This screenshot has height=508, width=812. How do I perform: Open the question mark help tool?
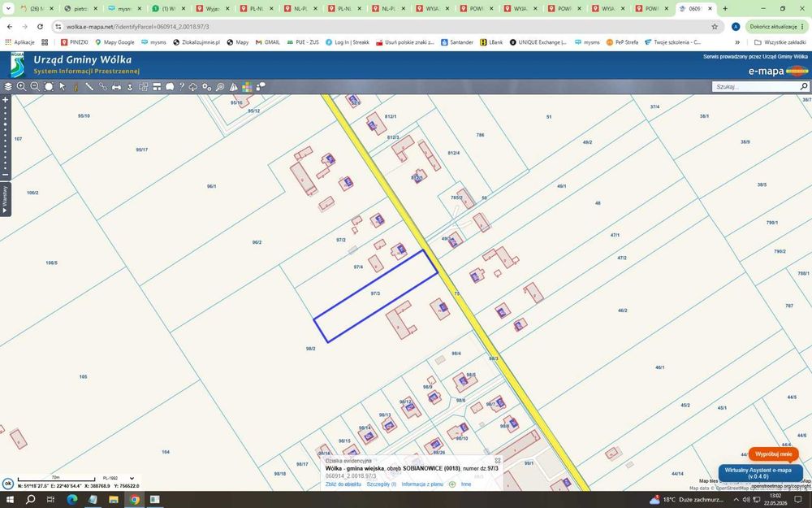point(182,87)
